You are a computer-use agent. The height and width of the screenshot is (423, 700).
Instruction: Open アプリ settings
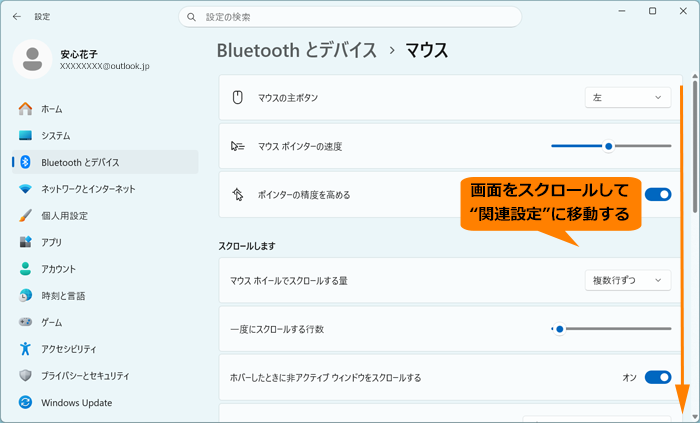click(105, 242)
